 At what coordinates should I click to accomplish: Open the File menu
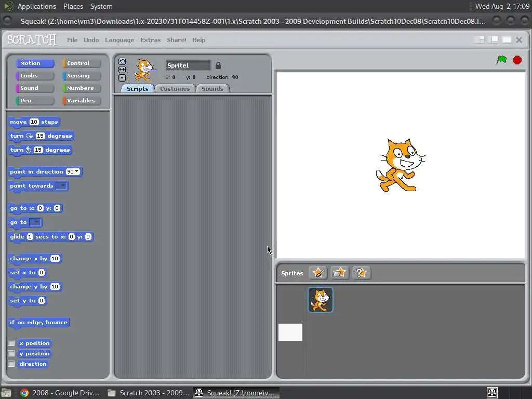tap(72, 39)
